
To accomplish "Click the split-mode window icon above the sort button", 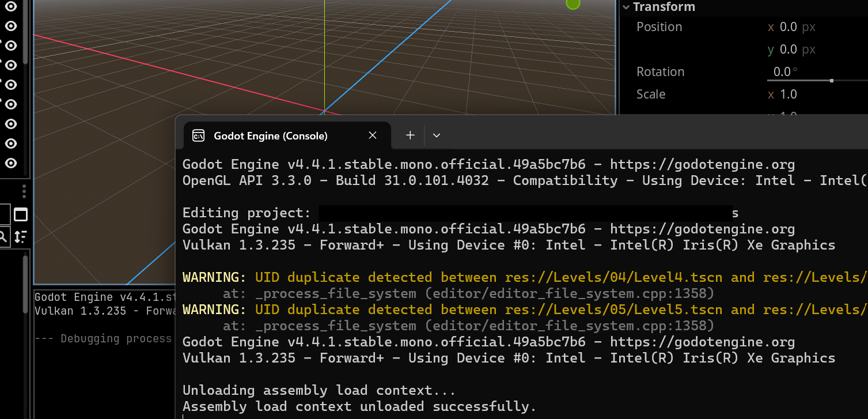I will tap(20, 215).
